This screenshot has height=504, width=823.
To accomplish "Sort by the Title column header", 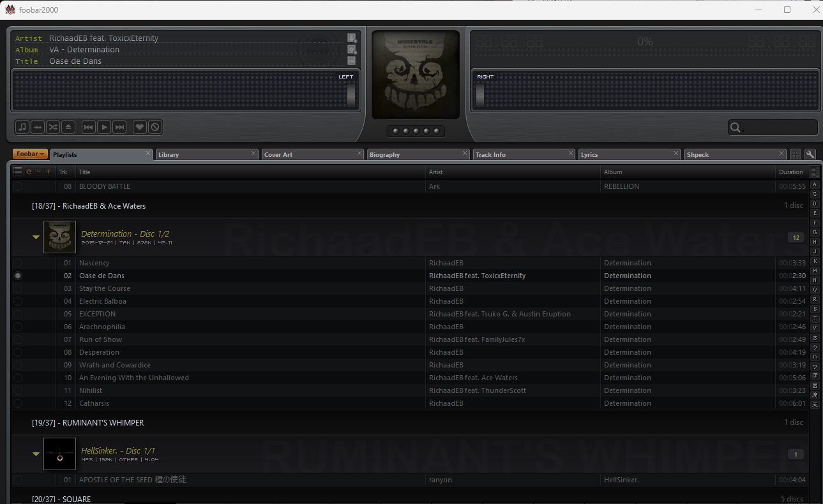I will (x=251, y=172).
